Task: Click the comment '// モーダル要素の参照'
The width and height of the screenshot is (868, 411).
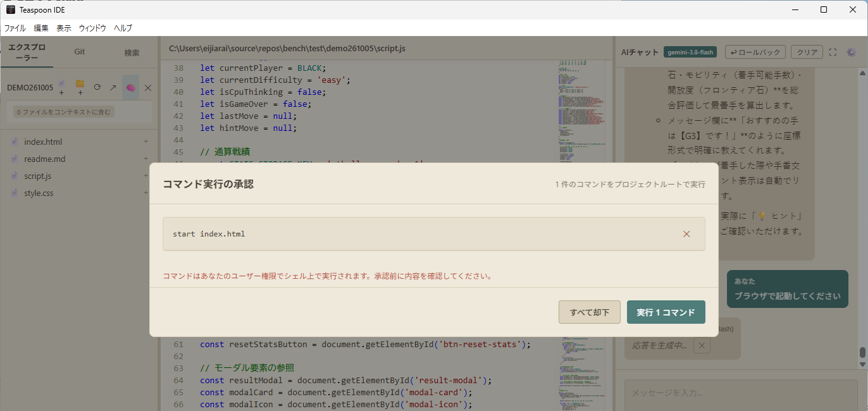Action: [x=247, y=368]
